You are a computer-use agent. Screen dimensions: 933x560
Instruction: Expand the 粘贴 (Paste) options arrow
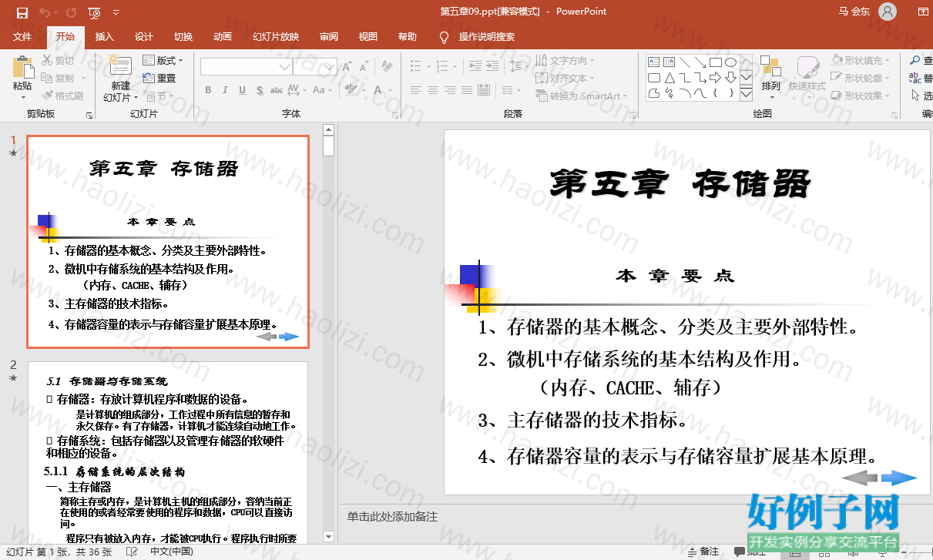coord(22,96)
